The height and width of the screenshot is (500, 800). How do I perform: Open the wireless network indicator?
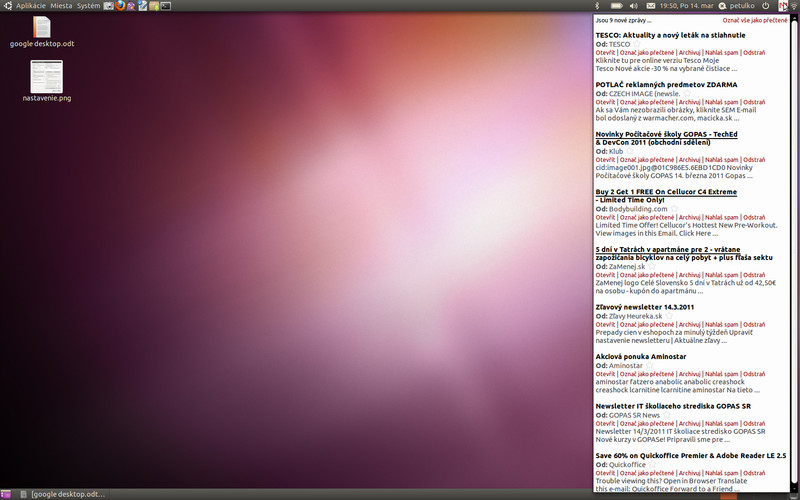pos(794,6)
